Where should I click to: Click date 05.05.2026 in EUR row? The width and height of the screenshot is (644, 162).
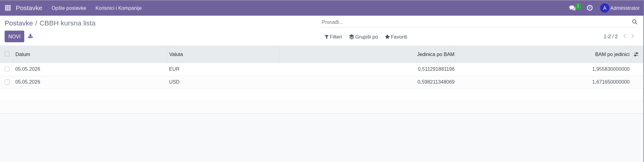pyautogui.click(x=28, y=69)
